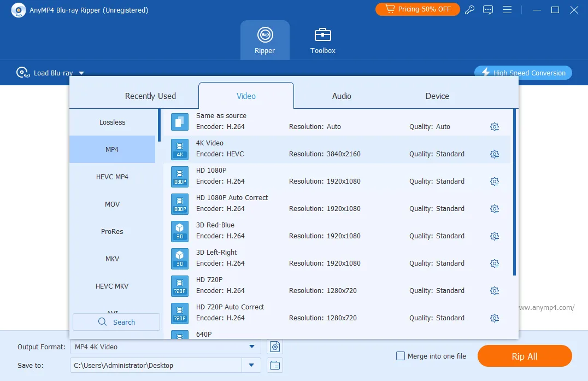Open settings gear for HD 720P profile
Screen dimensions: 588x381
coord(494,291)
